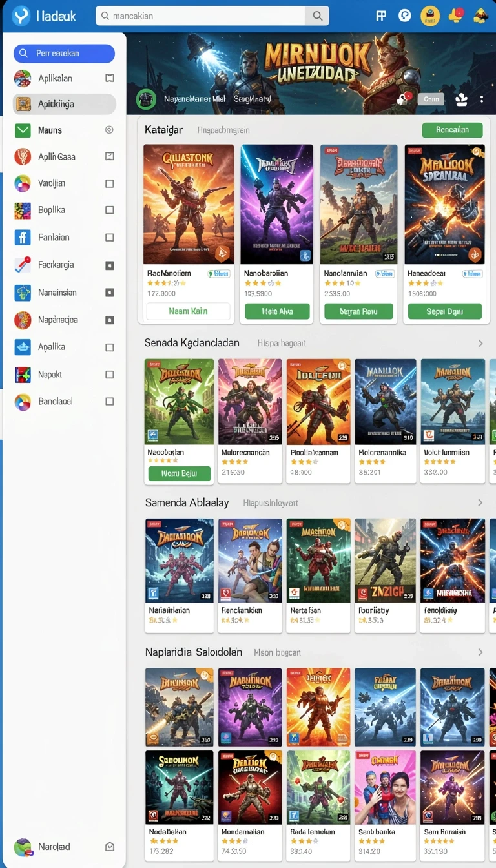Click the gray Goinn button on banner
This screenshot has width=496, height=868.
point(431,99)
